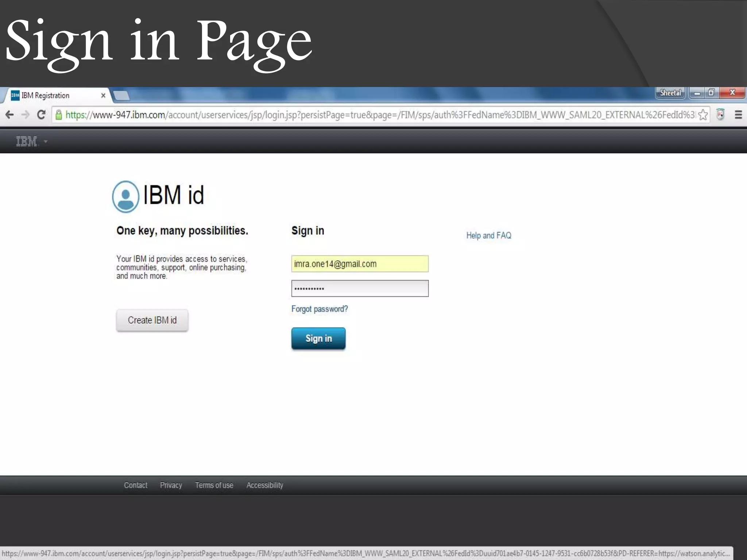
Task: Click the blue Sign in button
Action: [x=318, y=338]
